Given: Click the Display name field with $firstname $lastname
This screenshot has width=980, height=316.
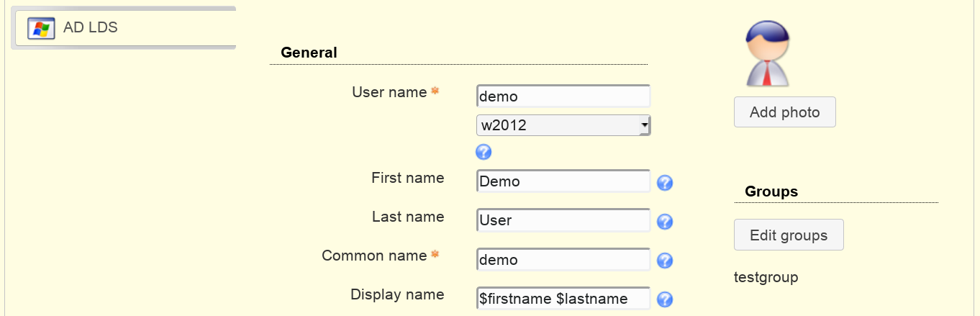Looking at the screenshot, I should (563, 298).
